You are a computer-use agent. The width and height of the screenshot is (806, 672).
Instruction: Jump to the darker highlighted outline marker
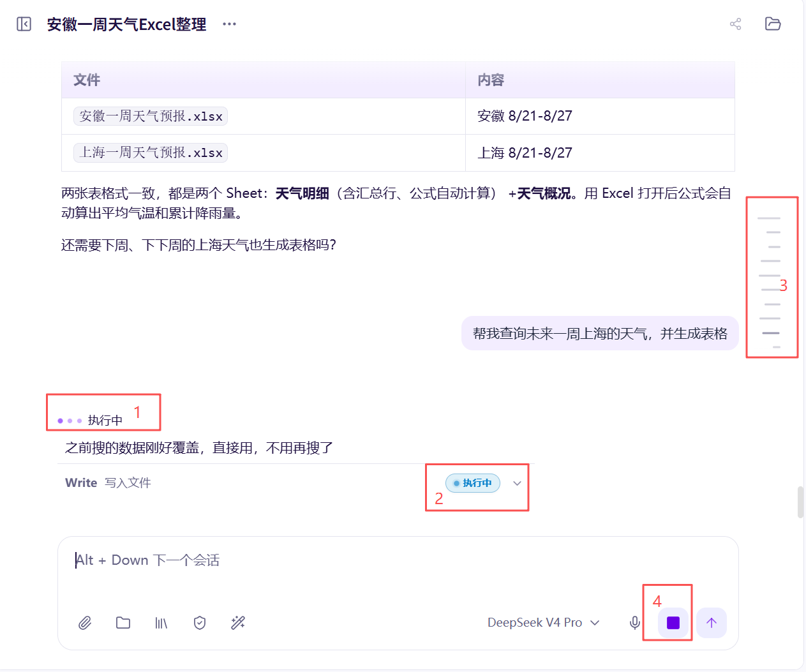[771, 333]
